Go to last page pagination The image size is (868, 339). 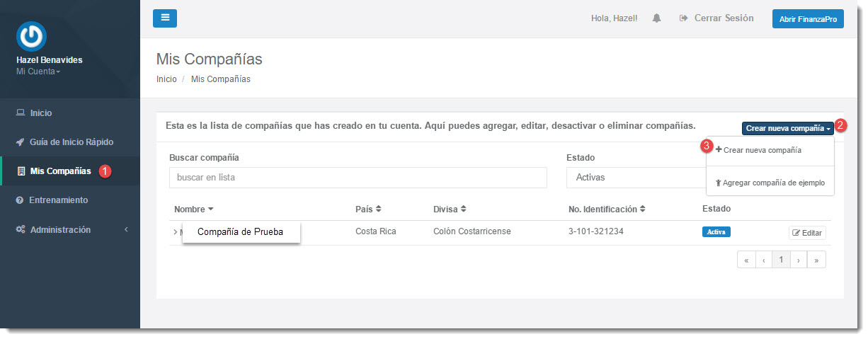coord(817,260)
